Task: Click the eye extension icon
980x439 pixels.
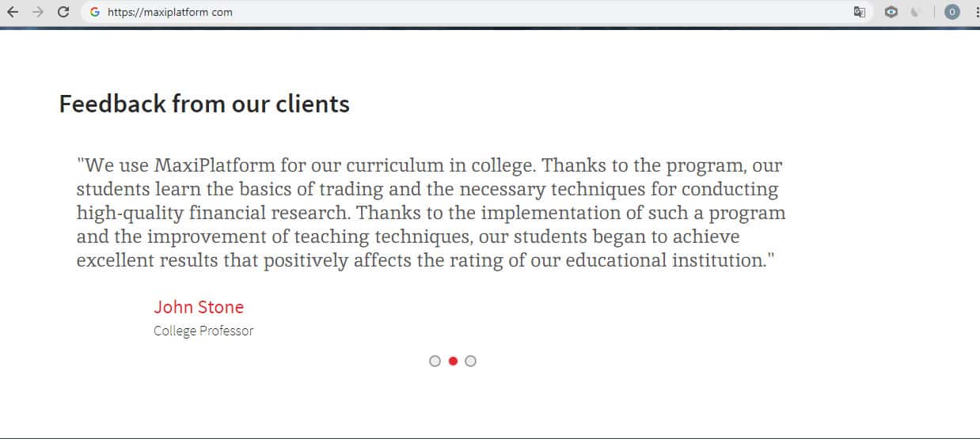Action: tap(891, 12)
